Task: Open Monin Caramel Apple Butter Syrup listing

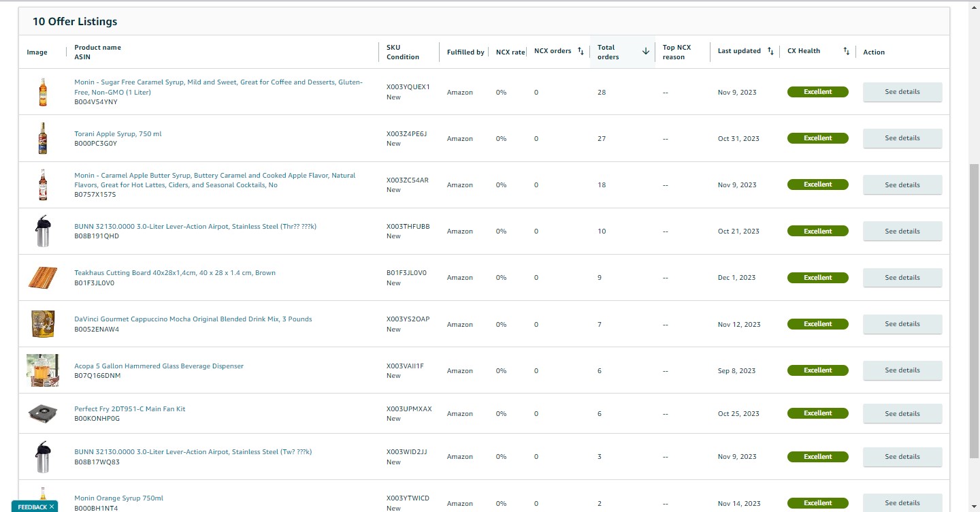Action: coord(215,180)
